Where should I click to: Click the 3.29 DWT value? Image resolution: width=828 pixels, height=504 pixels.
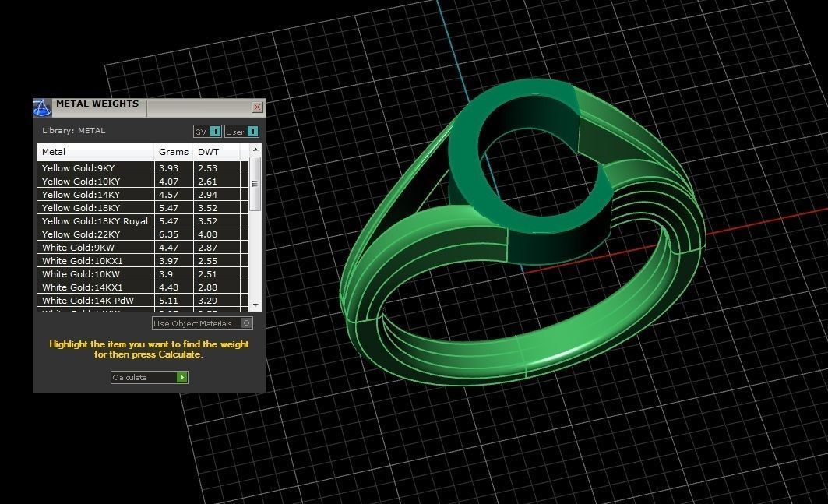[x=207, y=300]
